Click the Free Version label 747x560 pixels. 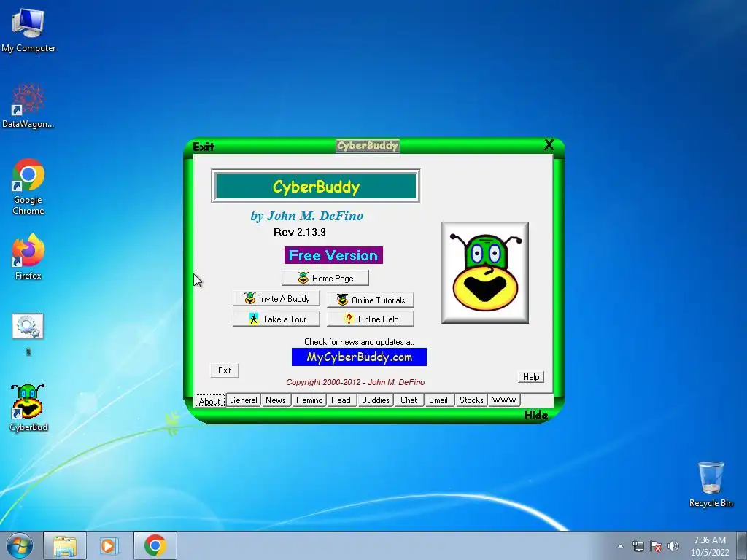click(333, 255)
